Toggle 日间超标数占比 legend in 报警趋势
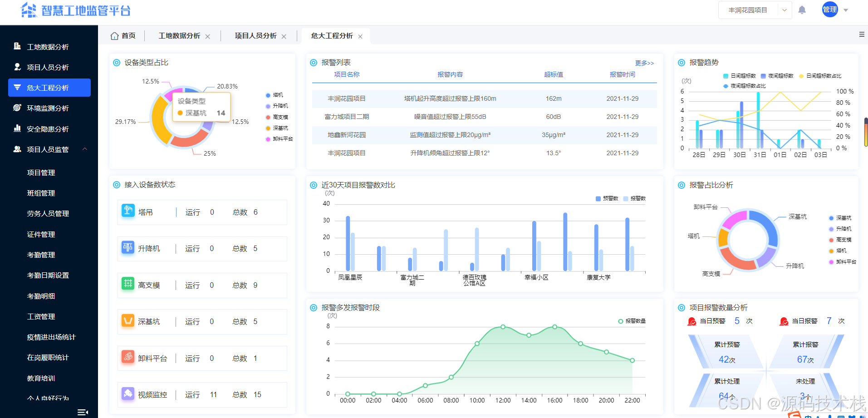868x418 pixels. click(x=820, y=76)
